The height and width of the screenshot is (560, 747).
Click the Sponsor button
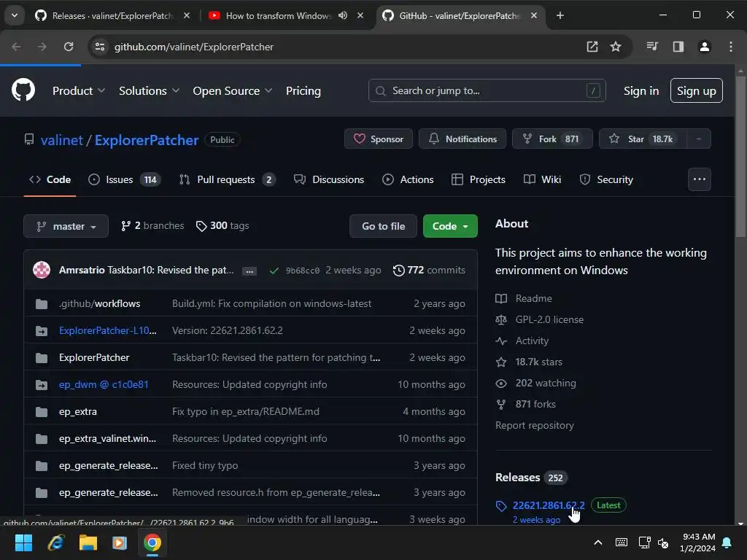(379, 139)
